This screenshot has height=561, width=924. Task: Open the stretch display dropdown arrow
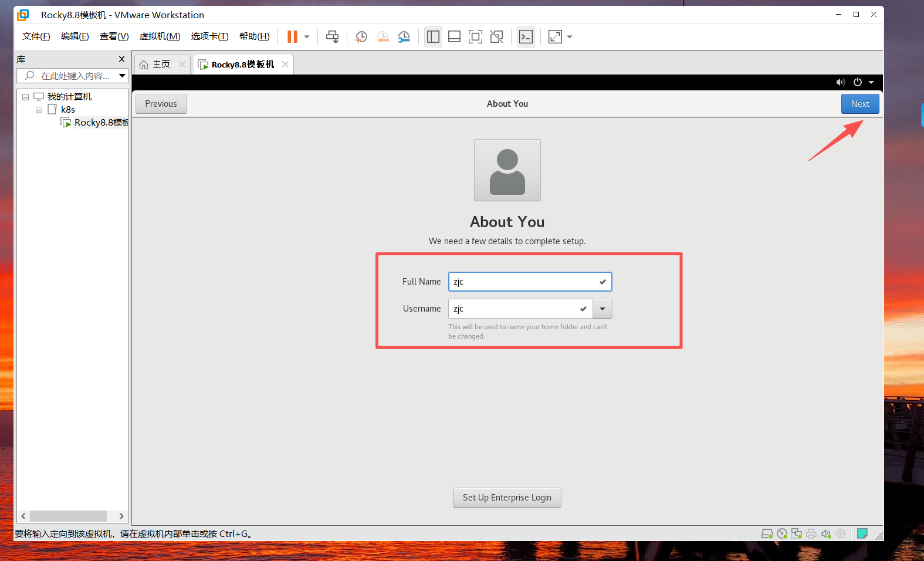(570, 37)
